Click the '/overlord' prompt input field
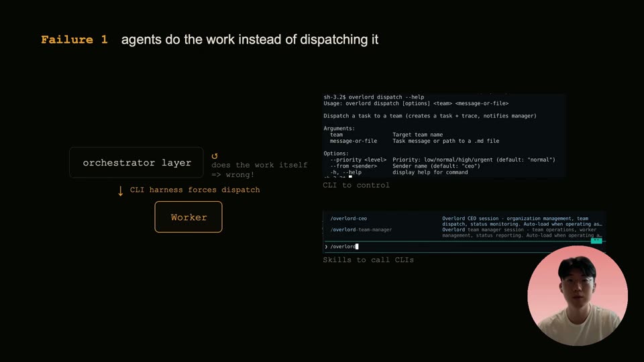Image resolution: width=644 pixels, height=362 pixels. 464,247
